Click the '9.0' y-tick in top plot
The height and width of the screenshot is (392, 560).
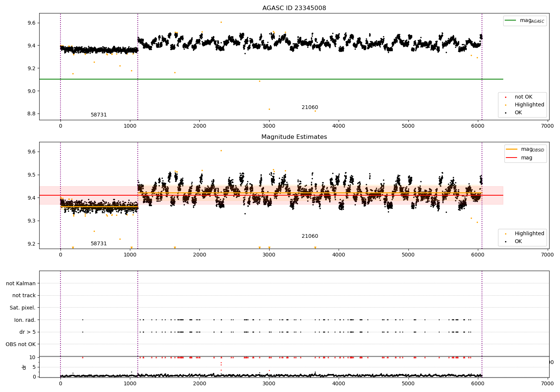31,91
